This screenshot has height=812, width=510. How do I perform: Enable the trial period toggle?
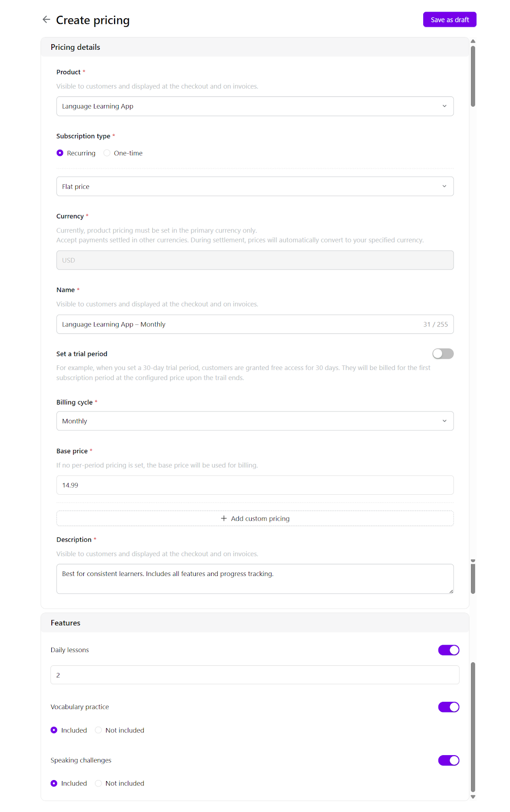coord(443,354)
